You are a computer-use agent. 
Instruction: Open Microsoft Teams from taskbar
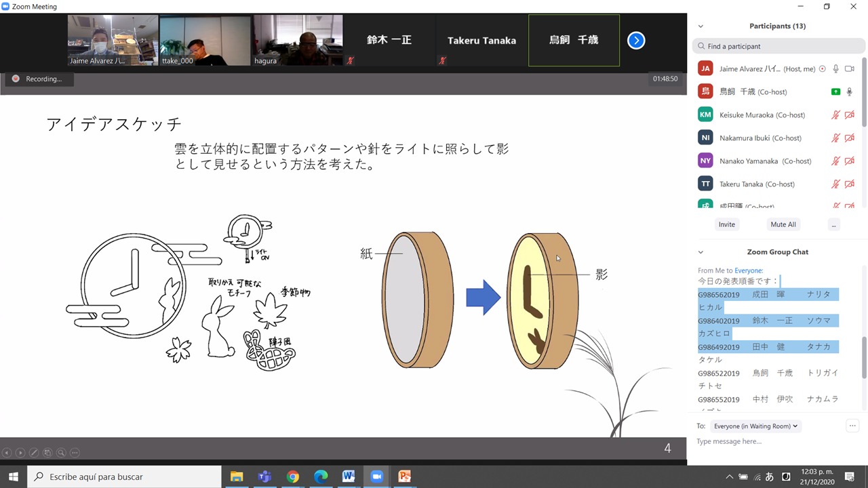point(264,476)
